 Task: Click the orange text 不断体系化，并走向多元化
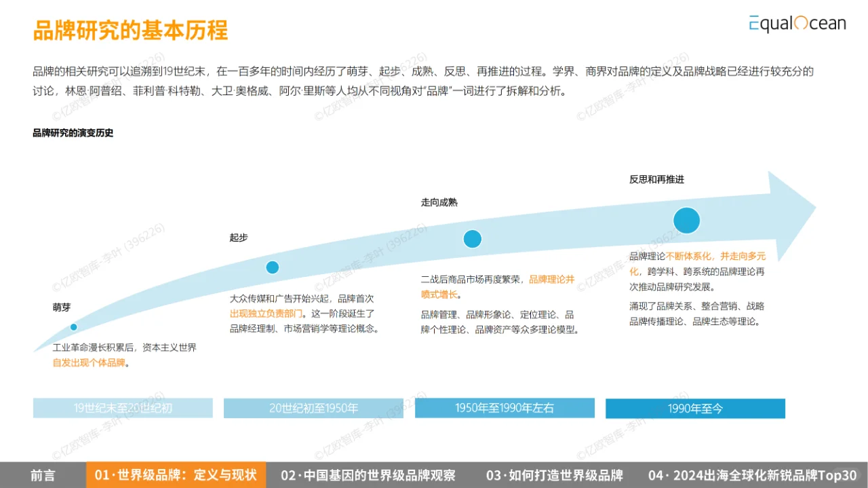pos(698,264)
